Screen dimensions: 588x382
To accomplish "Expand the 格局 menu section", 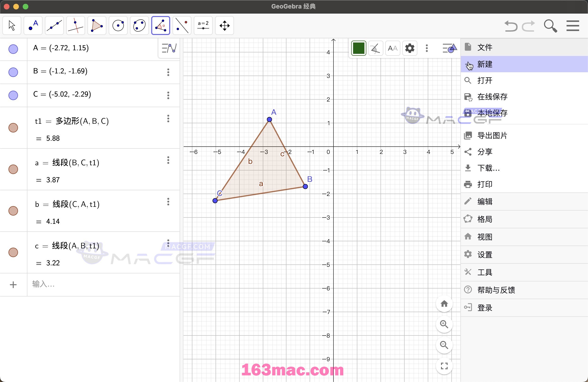I will (524, 219).
